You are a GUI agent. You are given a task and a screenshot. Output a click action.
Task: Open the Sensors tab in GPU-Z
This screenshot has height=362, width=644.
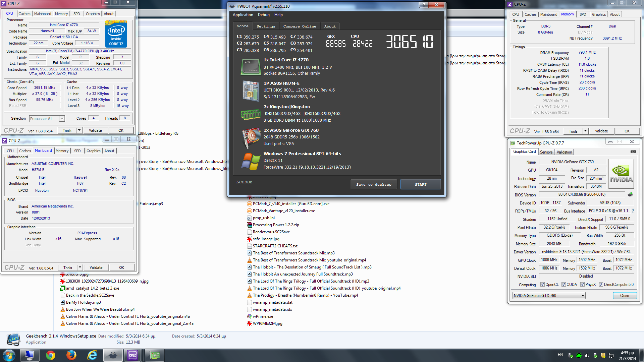(546, 152)
